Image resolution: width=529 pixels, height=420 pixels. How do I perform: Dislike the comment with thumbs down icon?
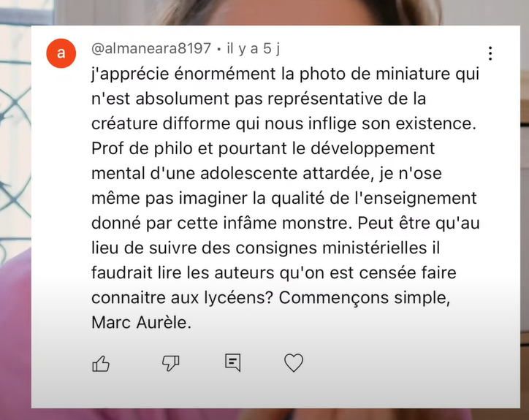click(x=171, y=364)
